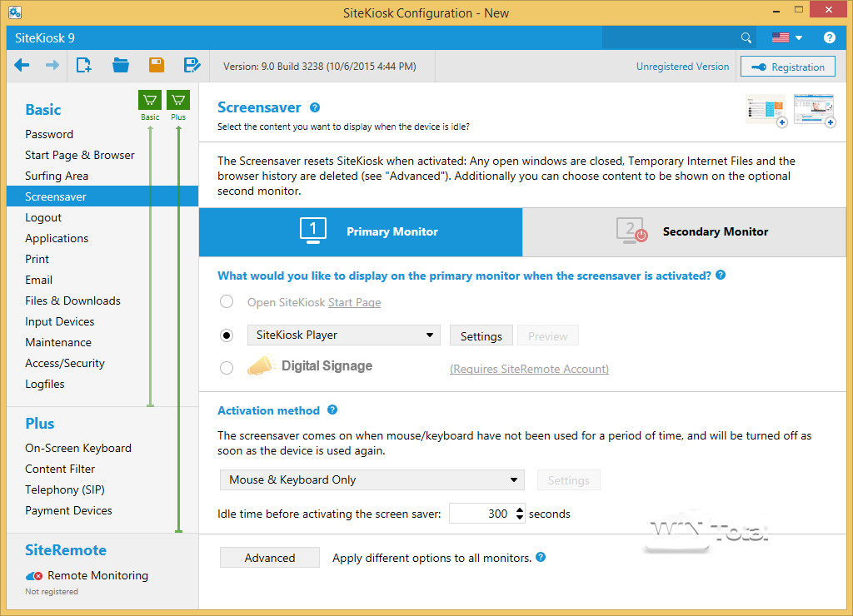Click the orange save icon
Viewport: 853px width, 616px height.
pyautogui.click(x=156, y=66)
